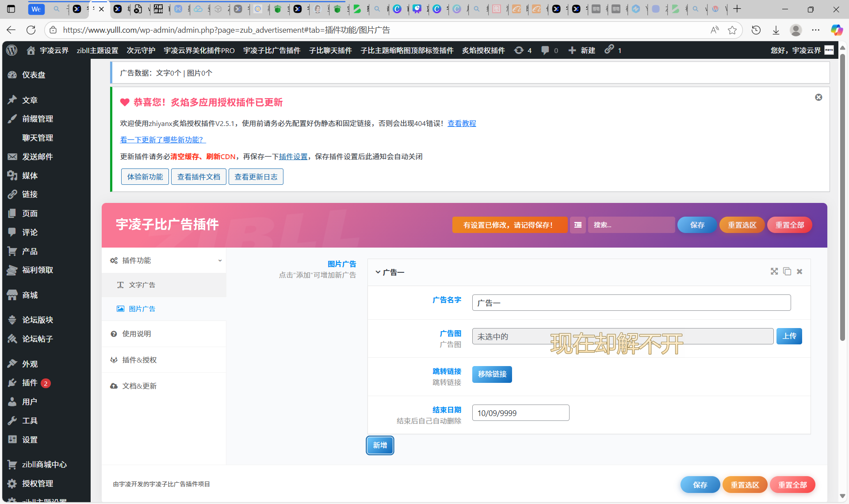Open the browser settings ellipsis menu
This screenshot has width=849, height=504.
coord(816,30)
